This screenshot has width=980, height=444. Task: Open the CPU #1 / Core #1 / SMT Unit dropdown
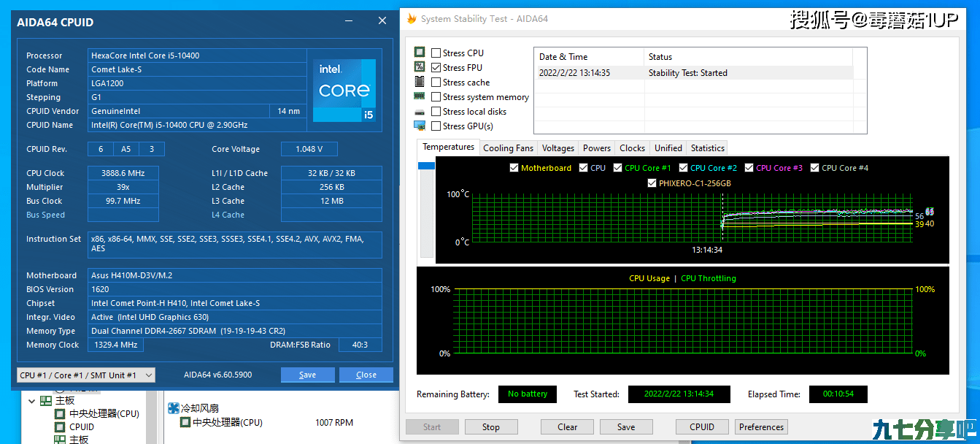point(85,375)
